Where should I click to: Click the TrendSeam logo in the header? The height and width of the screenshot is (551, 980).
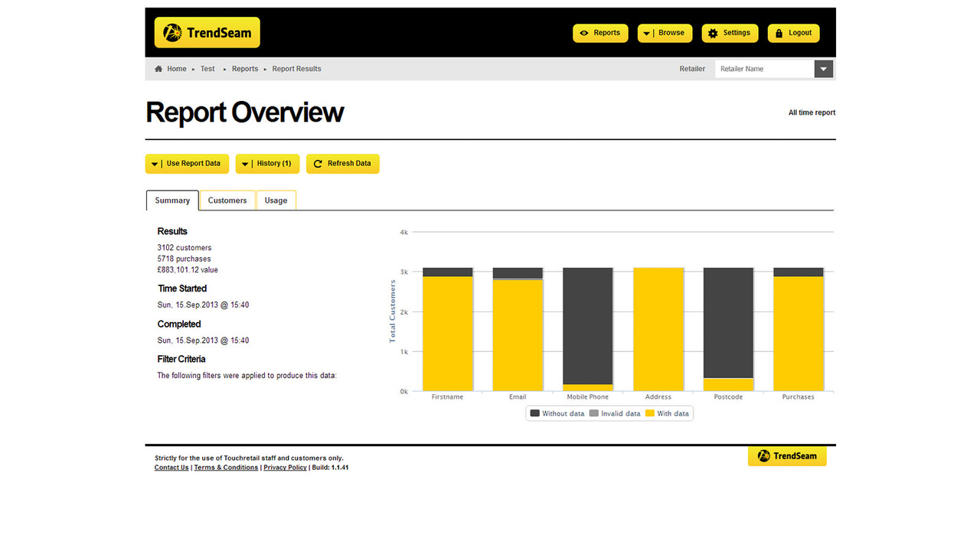pyautogui.click(x=207, y=32)
